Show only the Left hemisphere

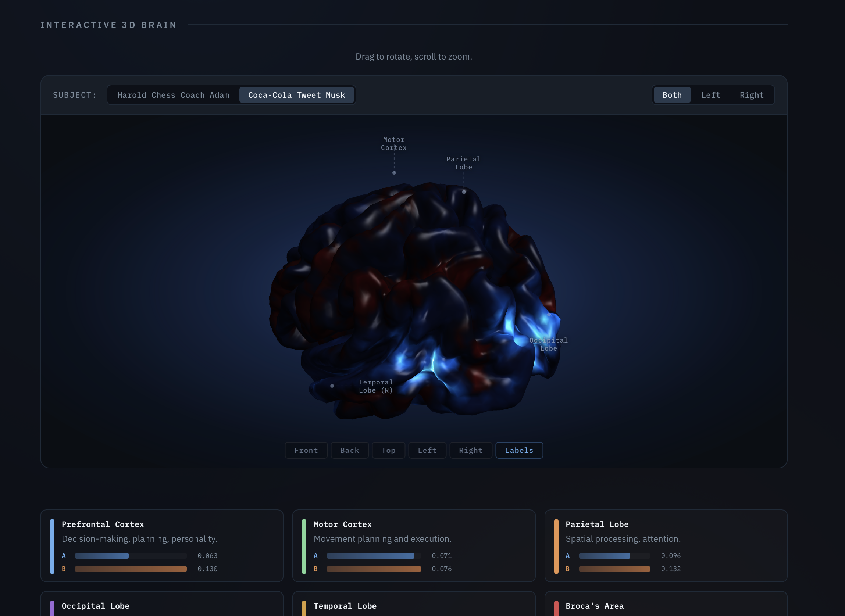tap(711, 95)
